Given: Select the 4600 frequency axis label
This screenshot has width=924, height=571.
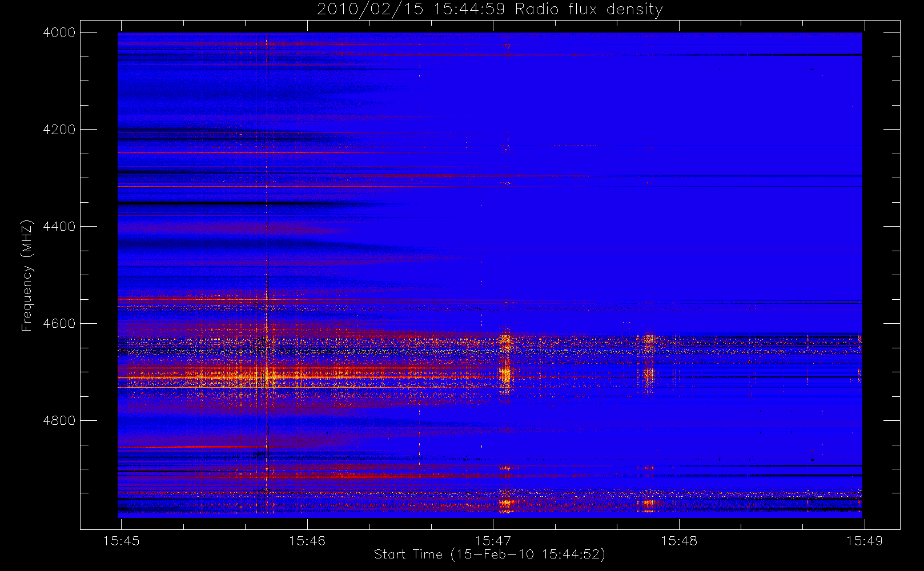Looking at the screenshot, I should tap(59, 324).
